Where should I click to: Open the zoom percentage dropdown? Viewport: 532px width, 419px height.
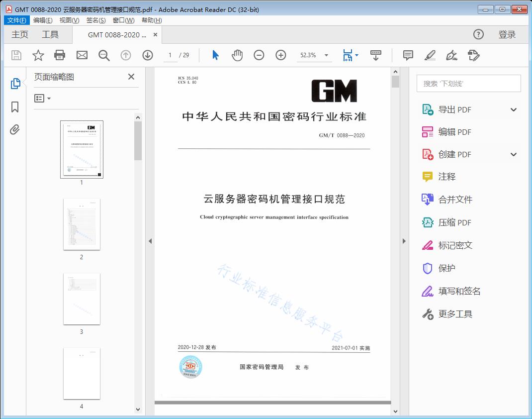click(326, 55)
